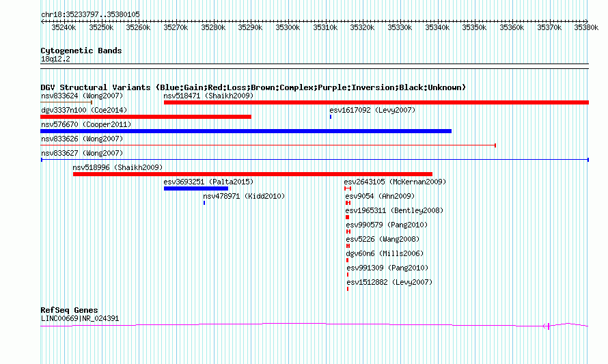This screenshot has height=364, width=608.
Task: Select the small blue esv1617092 gain marker
Action: pyautogui.click(x=331, y=117)
